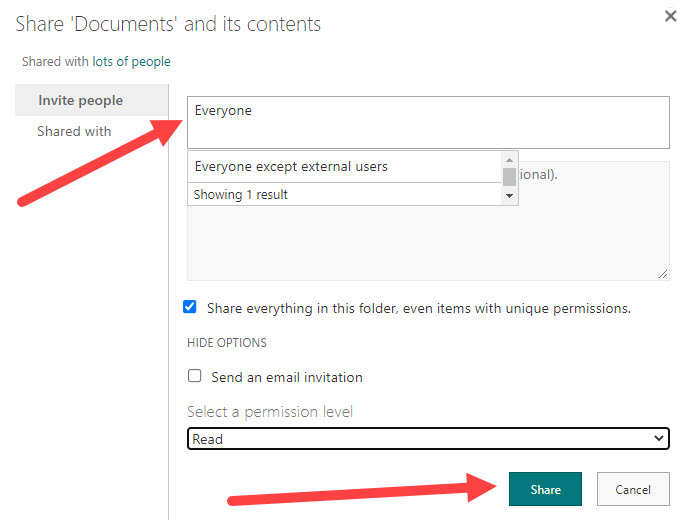Click the teal Share button

(x=545, y=489)
